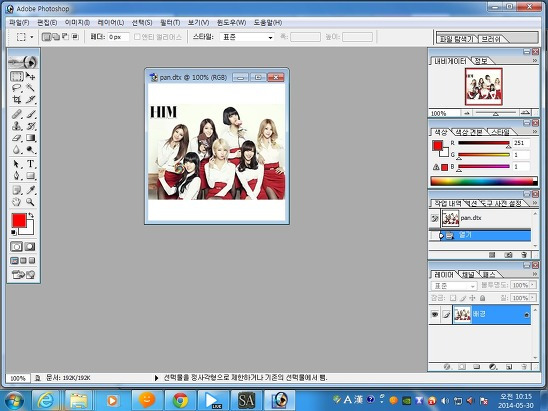Create new snapshot in History panel
This screenshot has width=548, height=411.
pyautogui.click(x=509, y=255)
